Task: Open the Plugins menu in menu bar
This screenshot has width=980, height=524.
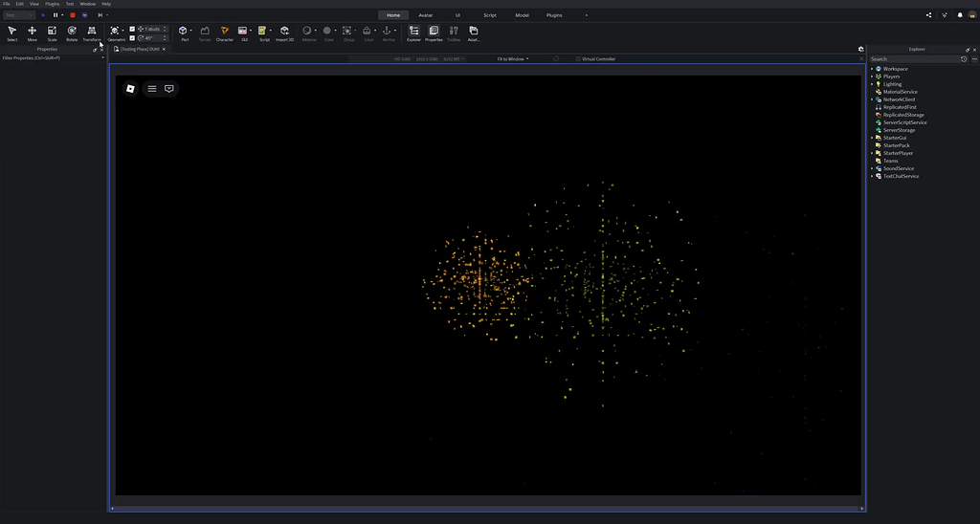Action: [x=52, y=4]
